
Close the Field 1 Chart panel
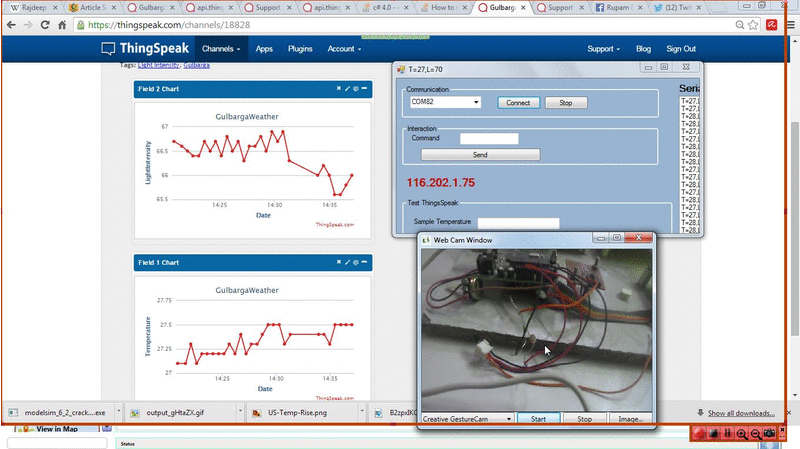[338, 262]
